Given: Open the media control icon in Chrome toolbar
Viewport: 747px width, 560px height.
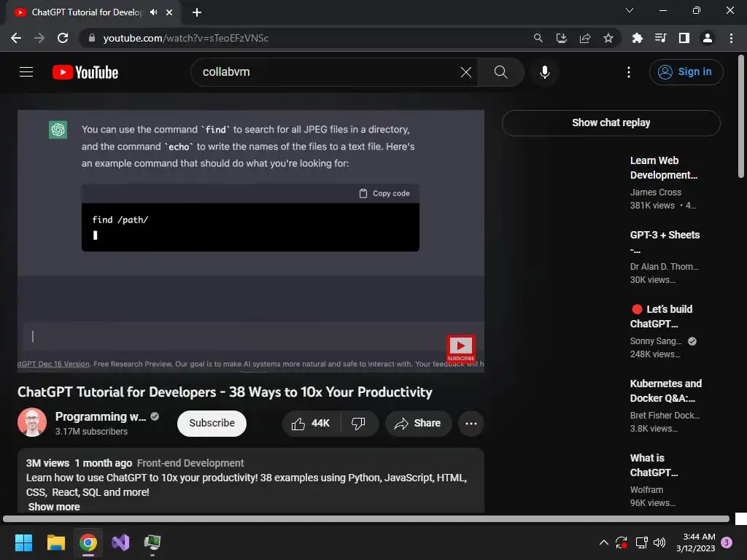Looking at the screenshot, I should coord(660,38).
